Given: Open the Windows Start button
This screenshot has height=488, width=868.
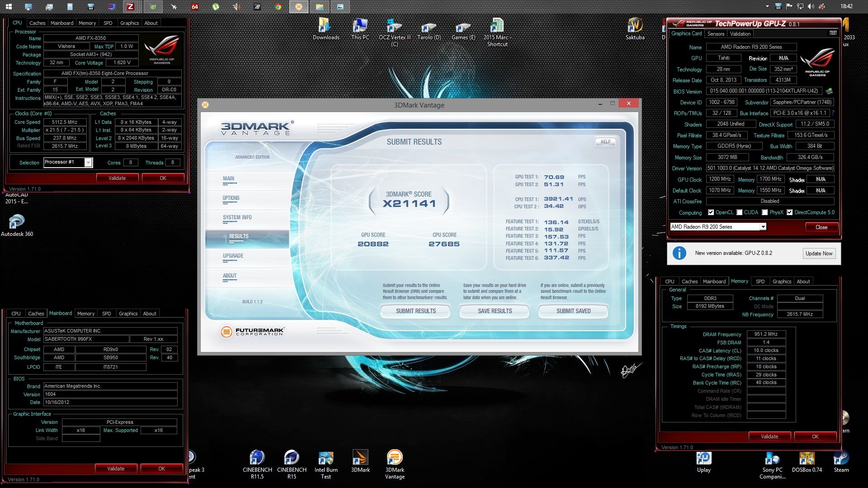Looking at the screenshot, I should click(x=9, y=6).
